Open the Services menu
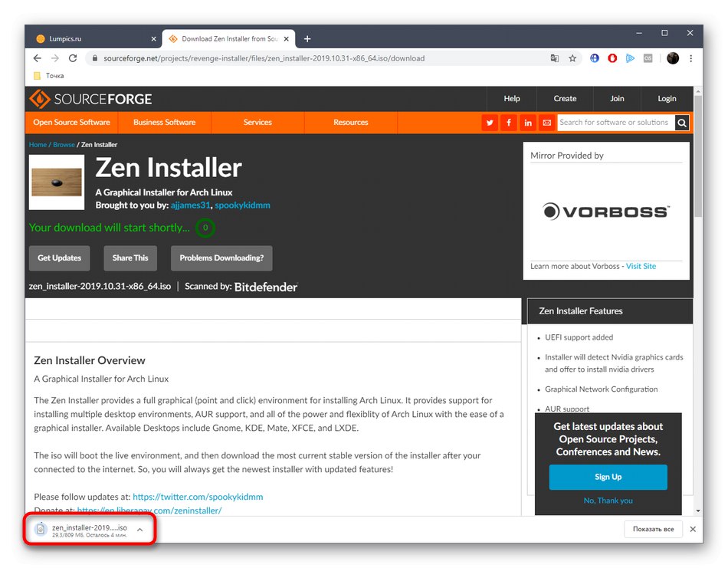The height and width of the screenshot is (568, 728). tap(257, 123)
